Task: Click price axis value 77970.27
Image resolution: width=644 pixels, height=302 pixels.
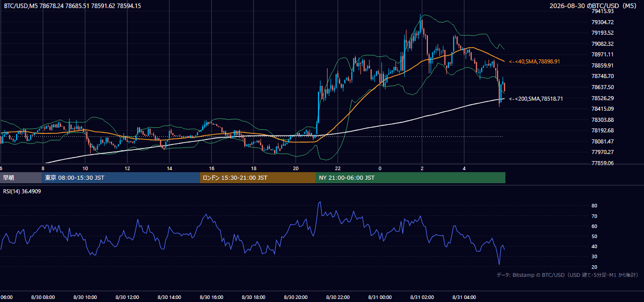Action: [x=602, y=152]
